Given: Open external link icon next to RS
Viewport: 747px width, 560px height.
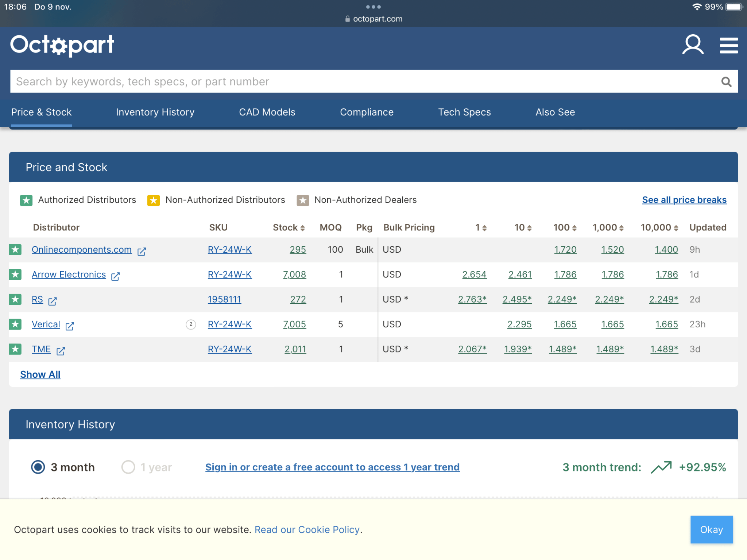Looking at the screenshot, I should [x=53, y=301].
